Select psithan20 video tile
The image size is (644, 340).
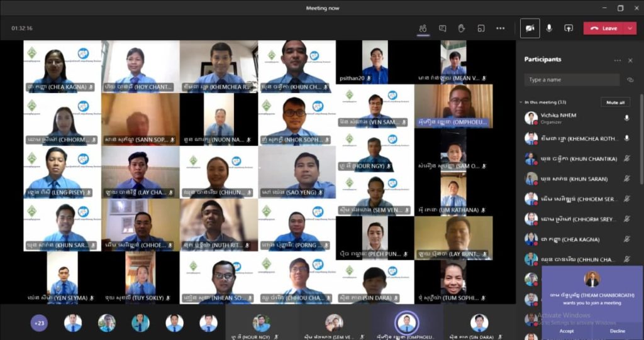(375, 62)
